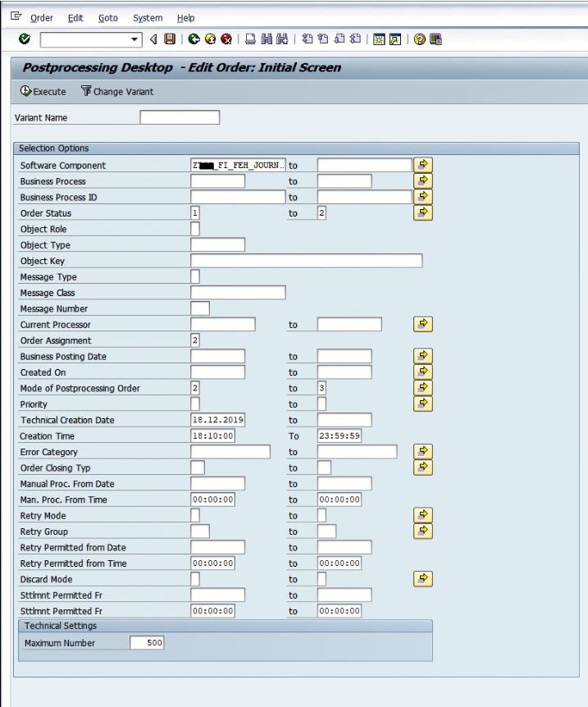Click the Generate Shortcut icon
This screenshot has height=707, width=588.
pyautogui.click(x=395, y=39)
